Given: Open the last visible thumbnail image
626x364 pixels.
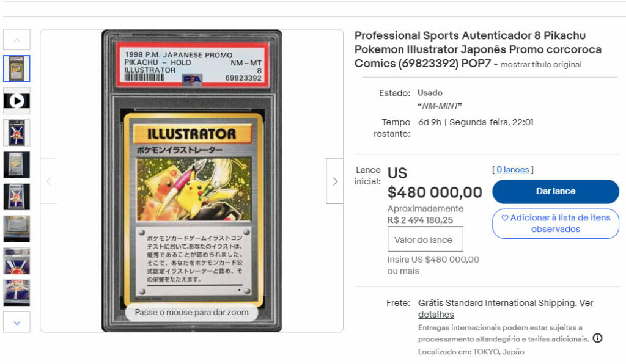Looking at the screenshot, I should 17,293.
